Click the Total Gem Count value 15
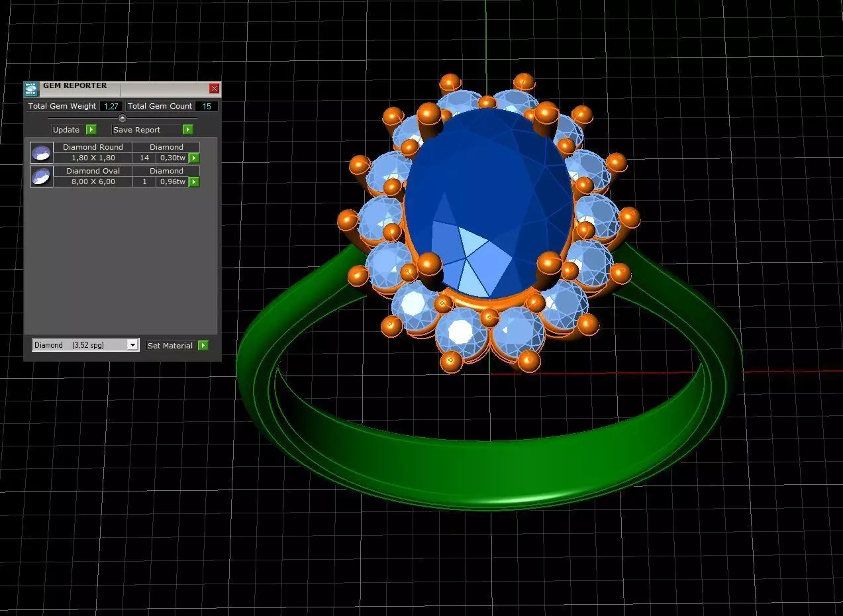The height and width of the screenshot is (616, 843). 207,106
